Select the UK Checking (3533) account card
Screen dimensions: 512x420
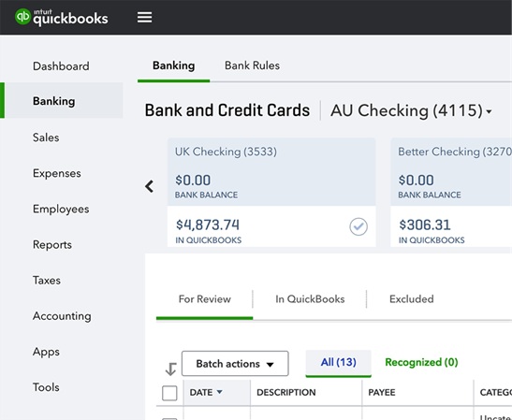pyautogui.click(x=271, y=192)
